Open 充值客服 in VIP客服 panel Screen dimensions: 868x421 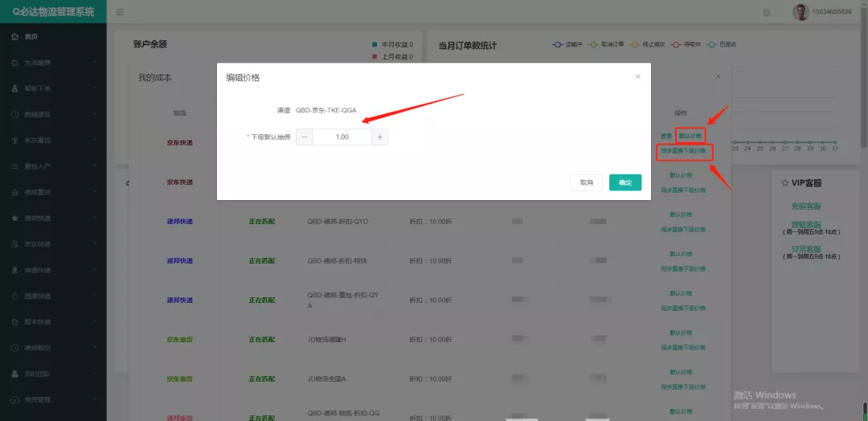(806, 206)
